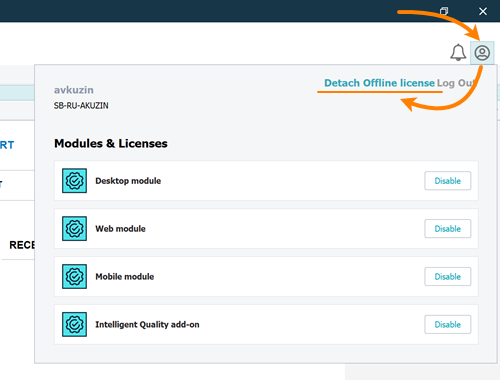Select the avkuzin username text

tap(74, 90)
